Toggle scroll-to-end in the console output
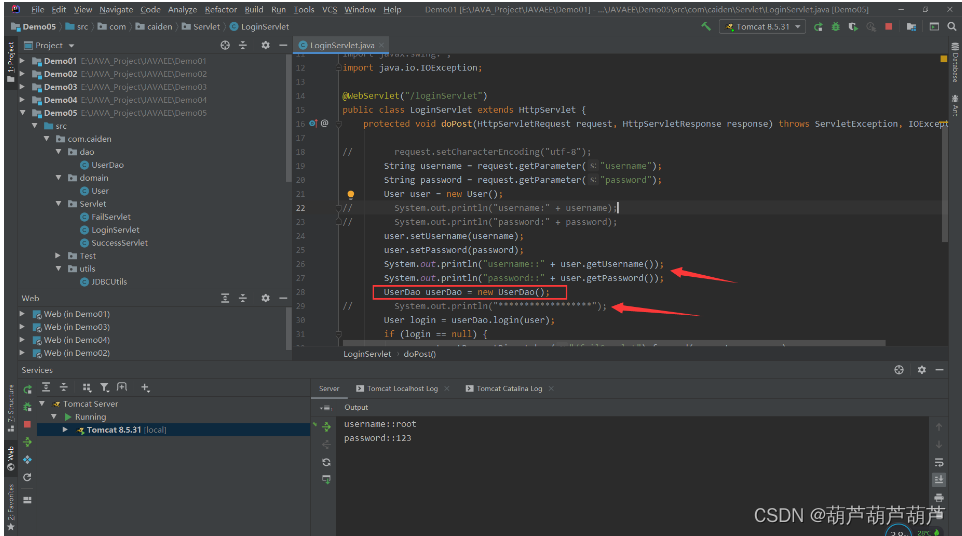 click(939, 480)
